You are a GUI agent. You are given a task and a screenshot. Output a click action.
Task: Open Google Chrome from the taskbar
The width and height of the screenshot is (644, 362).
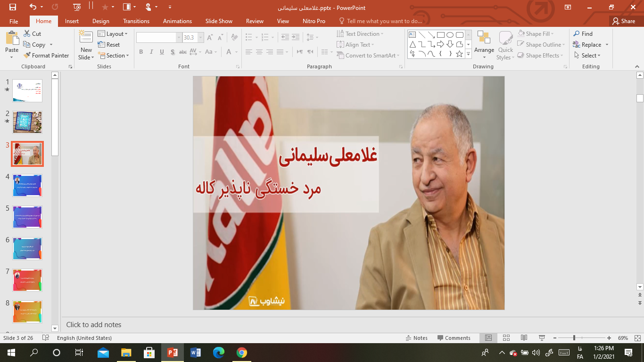point(242,353)
